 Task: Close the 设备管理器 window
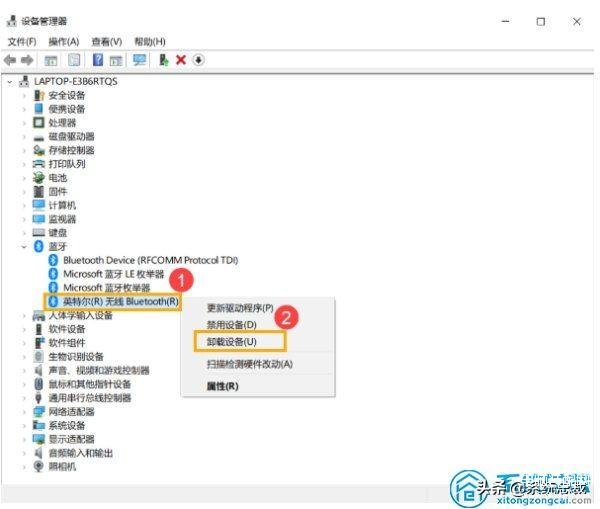tap(577, 21)
